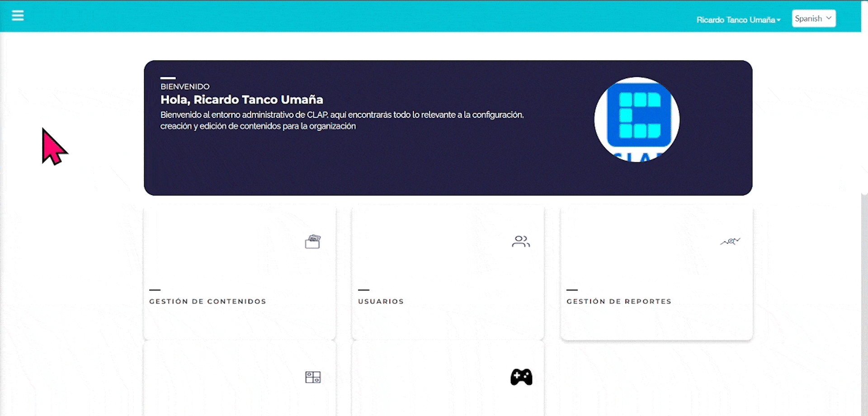Click the game controller icon
This screenshot has width=868, height=416.
(521, 377)
